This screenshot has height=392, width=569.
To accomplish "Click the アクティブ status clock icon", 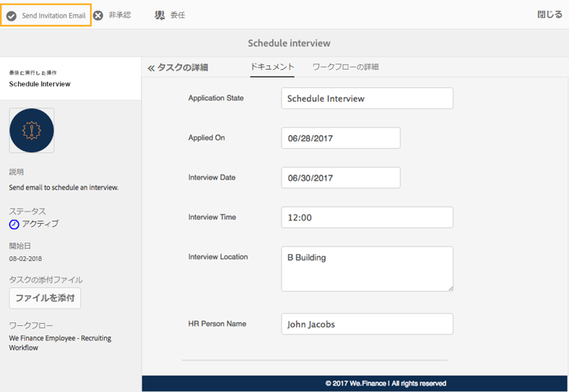I will 14,224.
